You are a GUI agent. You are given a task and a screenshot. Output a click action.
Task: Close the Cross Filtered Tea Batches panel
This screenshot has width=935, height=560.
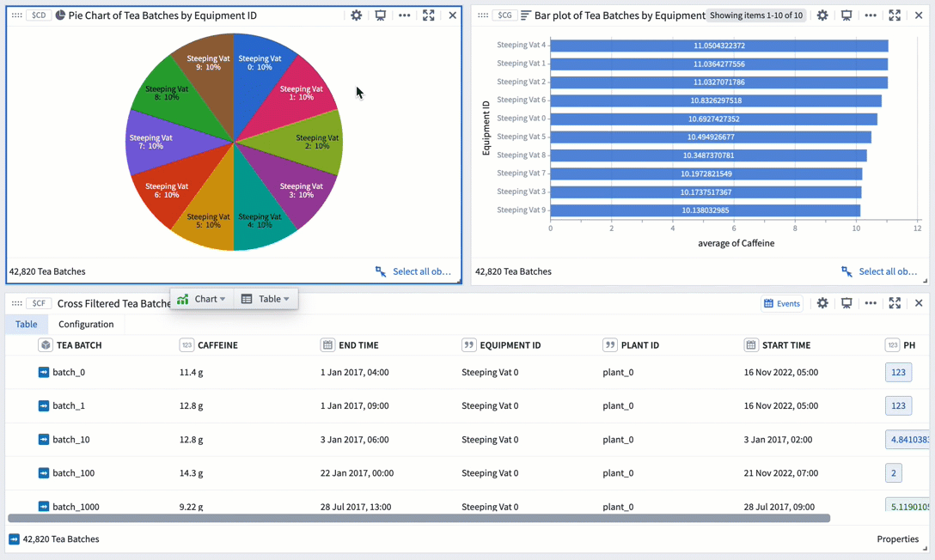tap(919, 303)
